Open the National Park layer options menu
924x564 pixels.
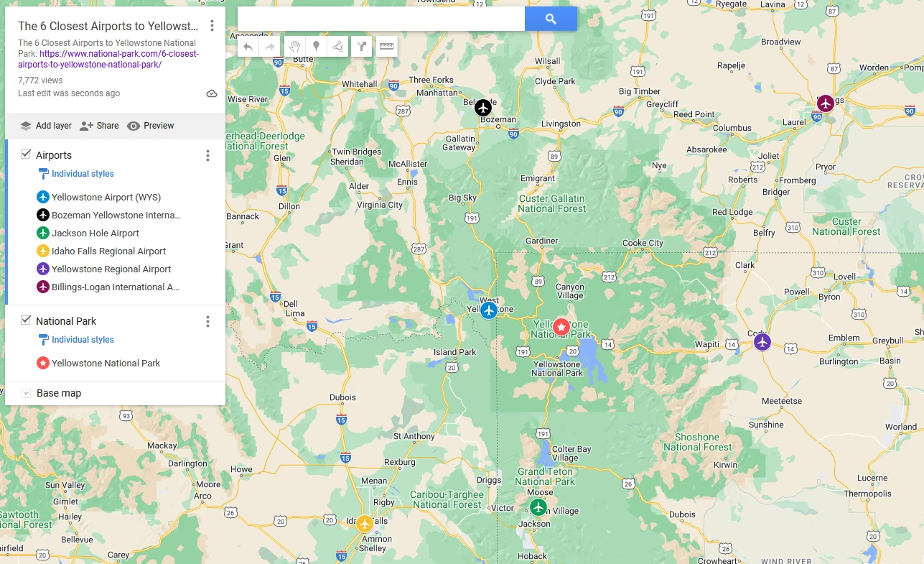(x=207, y=321)
